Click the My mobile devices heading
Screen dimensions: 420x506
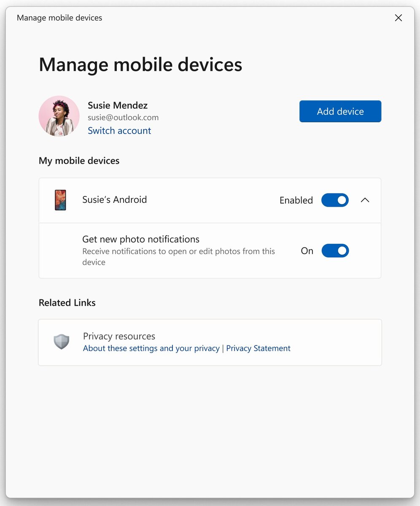79,161
